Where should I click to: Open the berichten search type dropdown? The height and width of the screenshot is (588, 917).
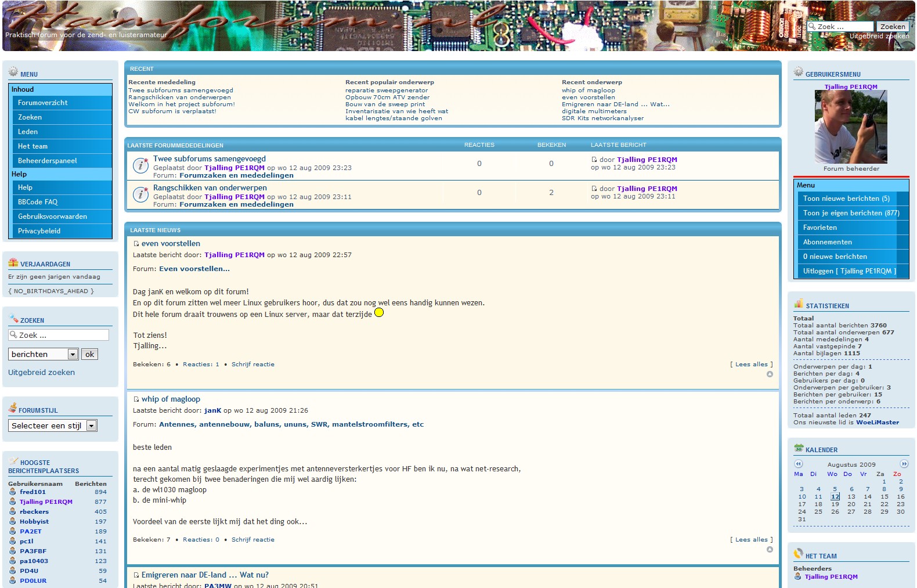click(x=73, y=354)
